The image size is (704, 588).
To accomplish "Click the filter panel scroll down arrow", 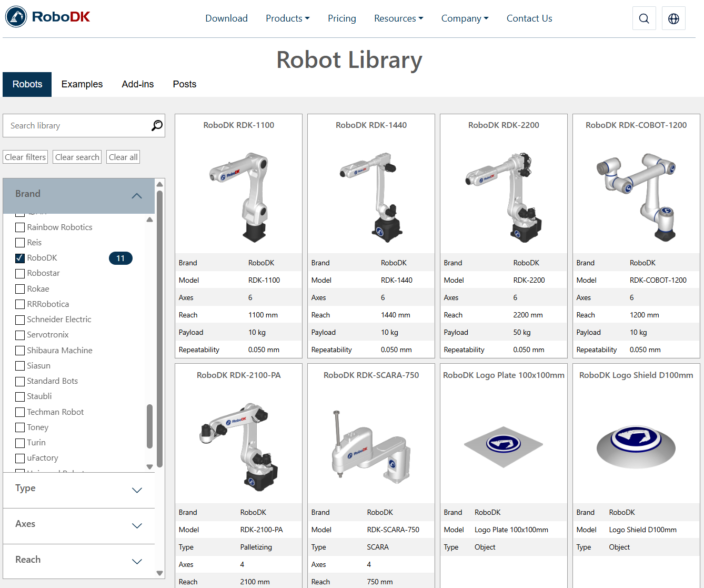I will (x=159, y=573).
